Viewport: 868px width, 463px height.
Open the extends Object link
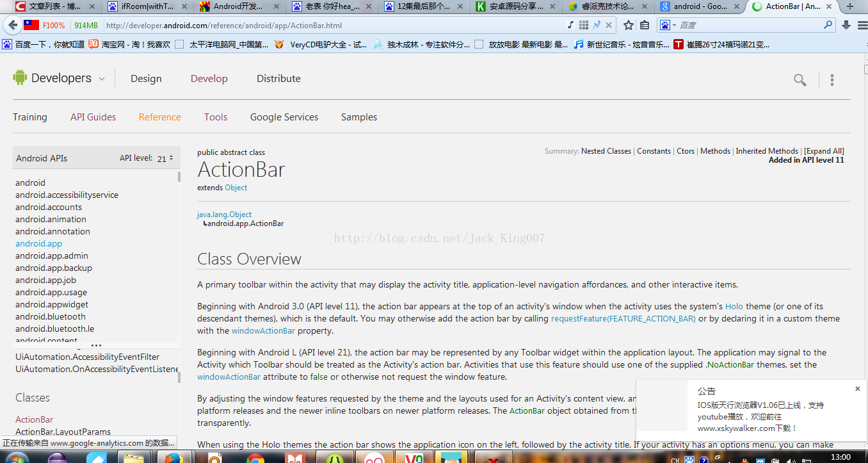236,188
